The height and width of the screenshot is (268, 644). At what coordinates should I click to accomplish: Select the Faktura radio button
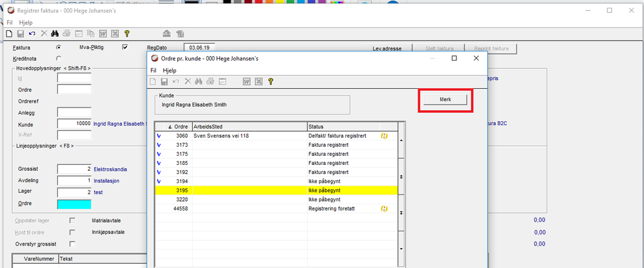58,47
